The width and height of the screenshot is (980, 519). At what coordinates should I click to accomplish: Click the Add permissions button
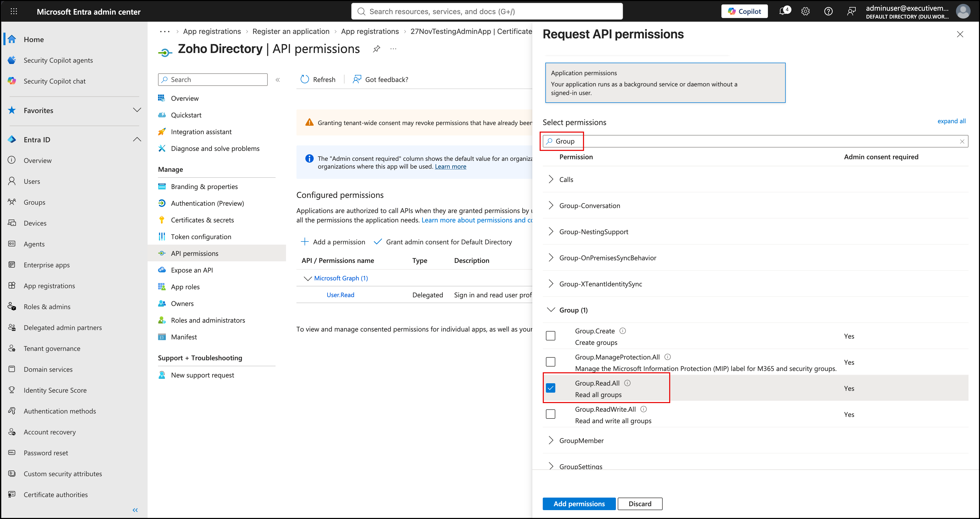click(x=579, y=504)
